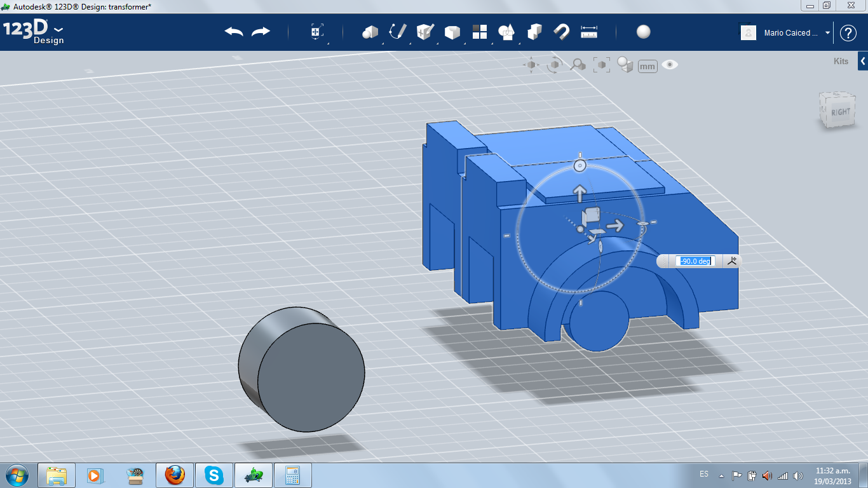
Task: Open the Combine tool menu
Action: pos(534,32)
